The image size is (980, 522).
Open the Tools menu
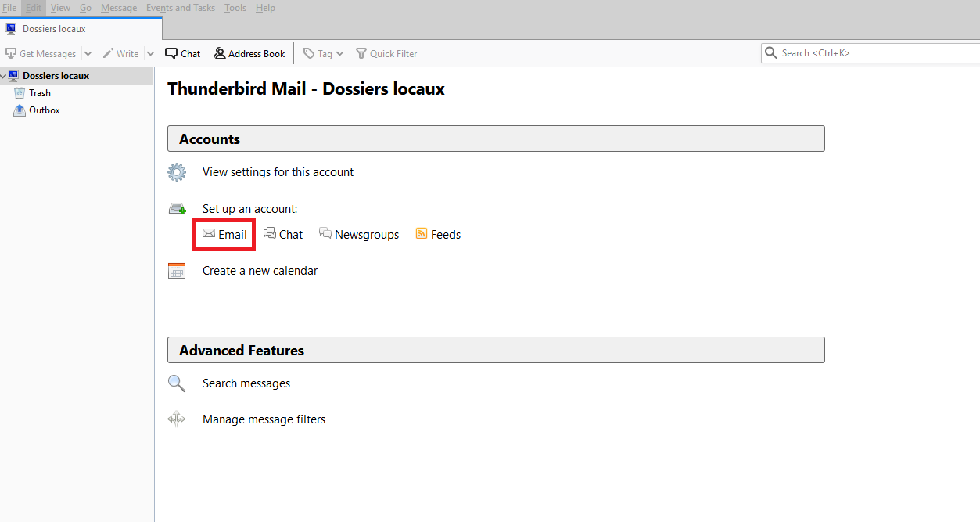(235, 8)
